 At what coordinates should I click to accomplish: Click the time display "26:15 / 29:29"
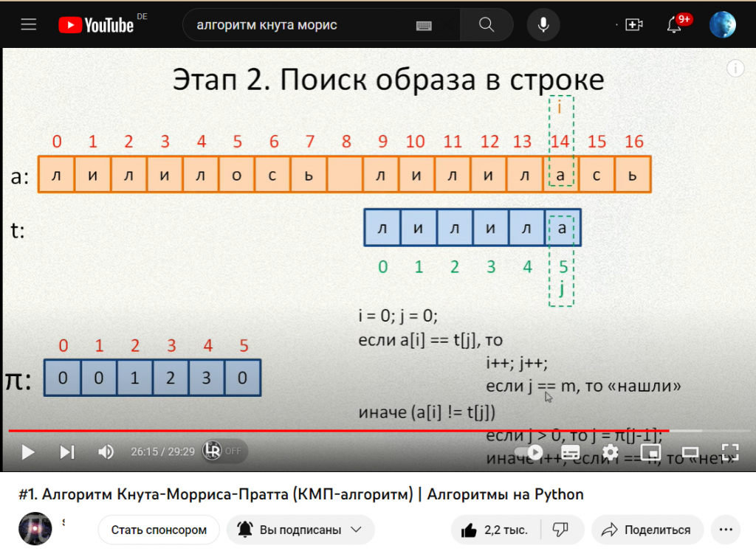[162, 452]
